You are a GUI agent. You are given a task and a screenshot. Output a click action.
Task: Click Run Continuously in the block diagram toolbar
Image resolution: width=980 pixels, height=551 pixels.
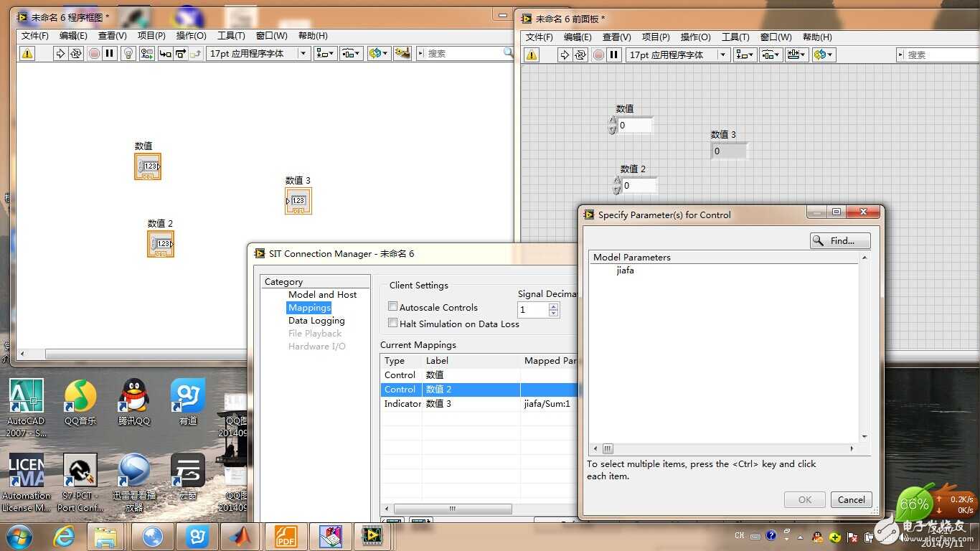point(76,53)
